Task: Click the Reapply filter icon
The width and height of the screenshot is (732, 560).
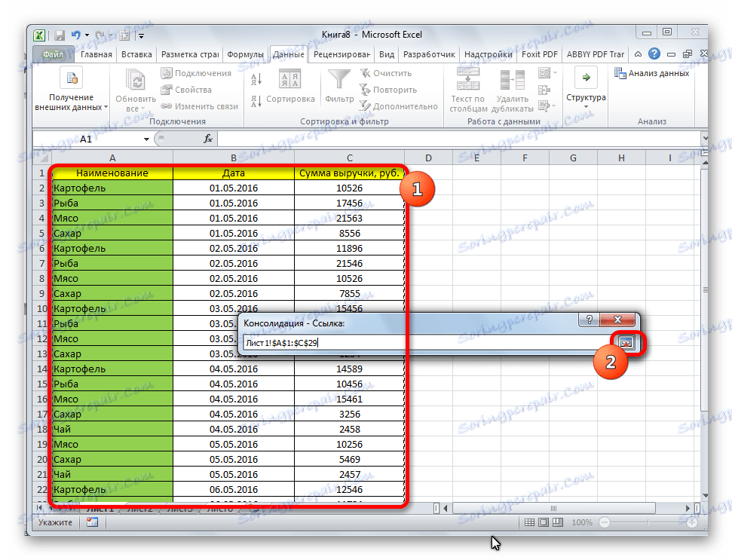Action: pos(365,89)
